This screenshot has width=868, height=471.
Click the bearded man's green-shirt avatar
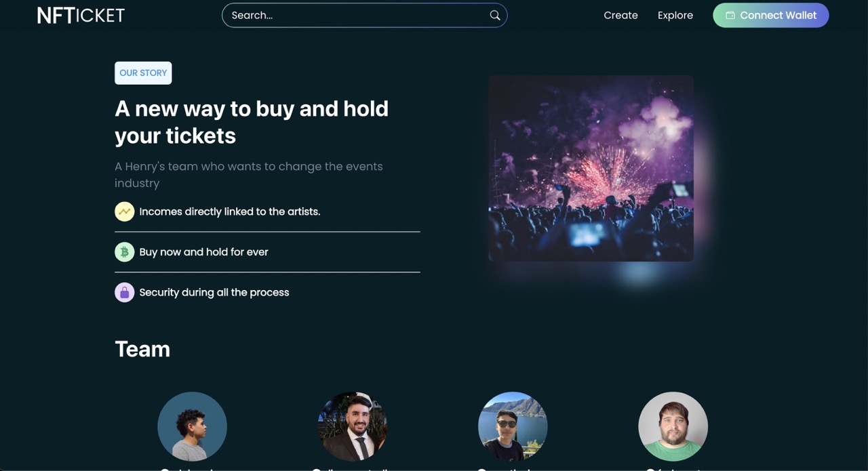click(x=673, y=426)
